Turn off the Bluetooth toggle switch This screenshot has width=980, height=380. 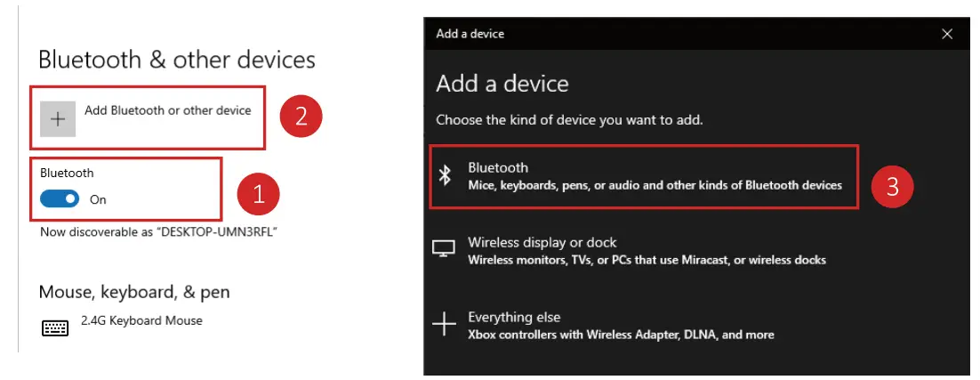pos(60,199)
